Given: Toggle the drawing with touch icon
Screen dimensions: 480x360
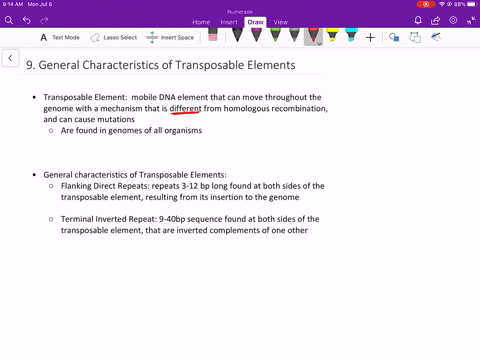Looking at the screenshot, I should [436, 37].
